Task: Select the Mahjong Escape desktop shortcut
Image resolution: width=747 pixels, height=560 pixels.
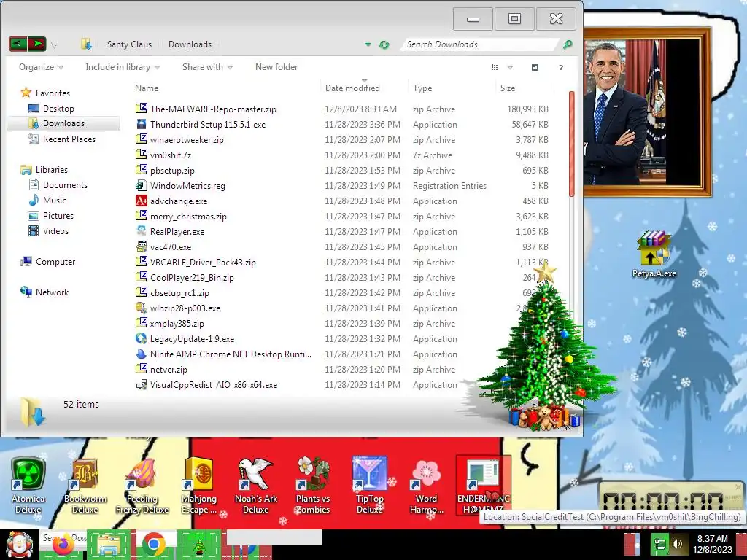Action: point(198,485)
